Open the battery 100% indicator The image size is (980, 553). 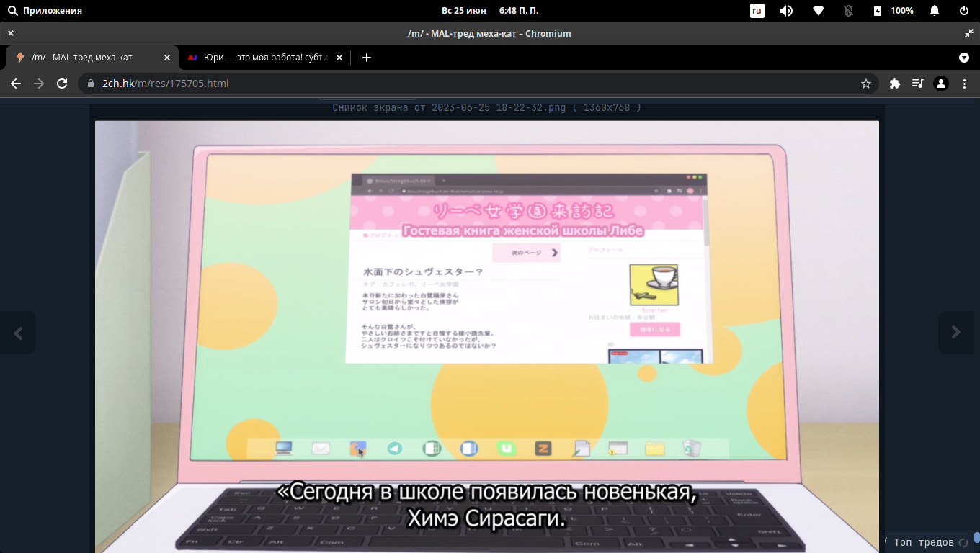coord(893,11)
